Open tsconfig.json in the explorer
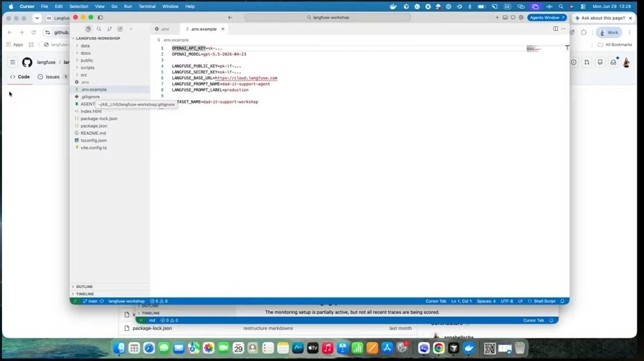Viewport: 644px width, 361px height. 93,140
